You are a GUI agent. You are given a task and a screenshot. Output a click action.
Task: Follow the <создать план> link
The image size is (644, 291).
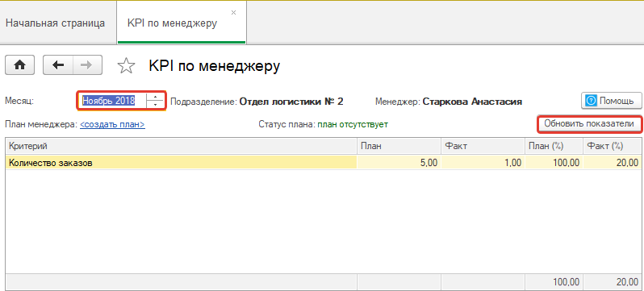(x=112, y=124)
